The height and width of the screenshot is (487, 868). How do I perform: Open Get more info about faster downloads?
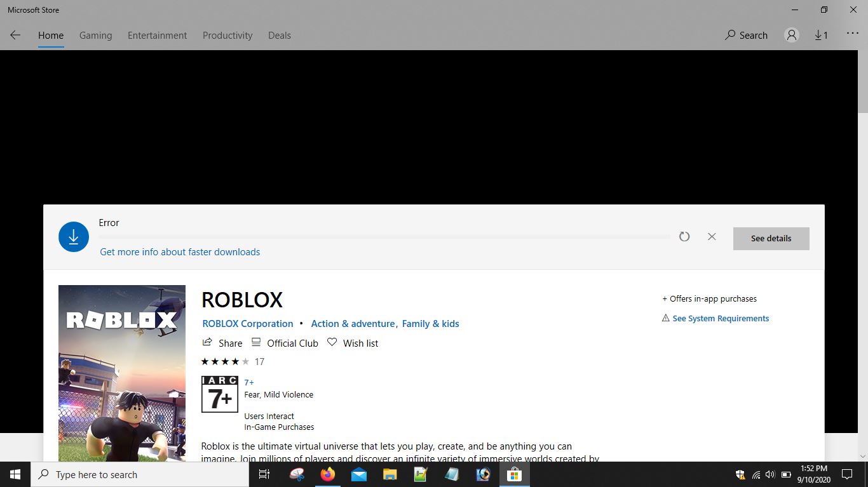(180, 252)
